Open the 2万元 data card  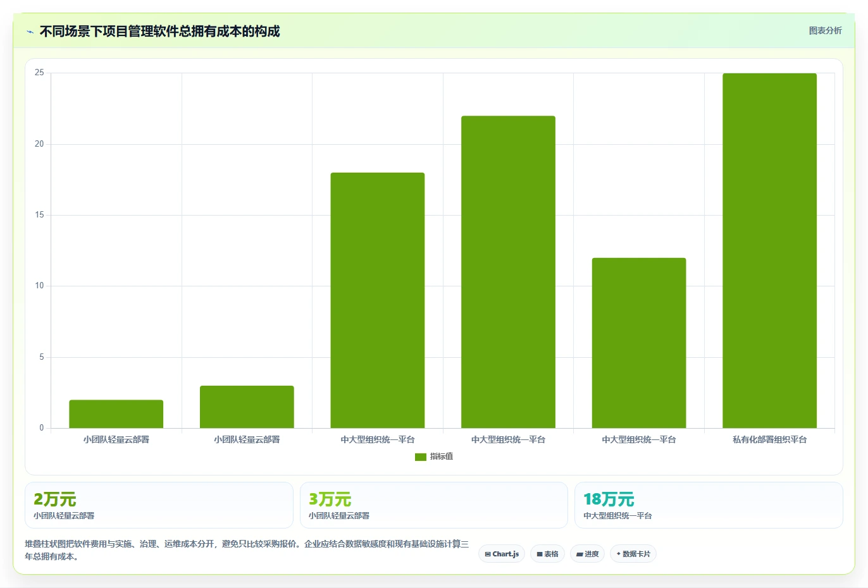click(x=159, y=505)
